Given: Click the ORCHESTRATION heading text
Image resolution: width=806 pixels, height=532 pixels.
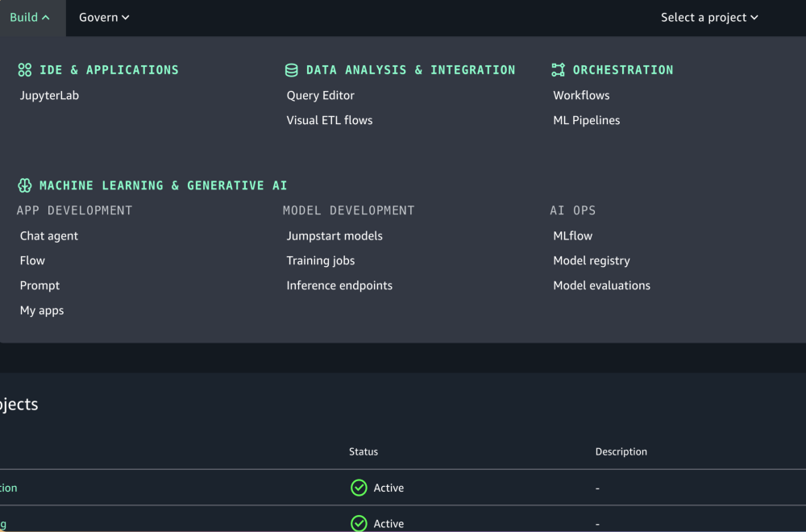Looking at the screenshot, I should click(623, 70).
